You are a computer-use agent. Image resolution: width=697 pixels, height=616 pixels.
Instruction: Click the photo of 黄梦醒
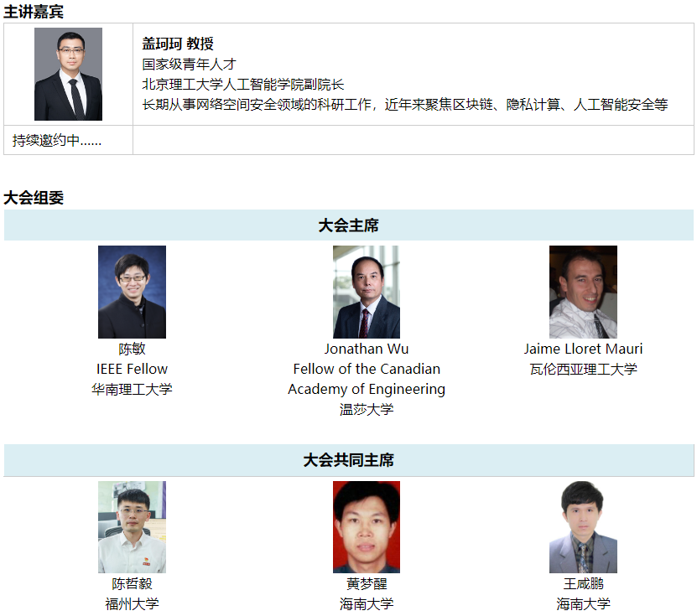pos(367,526)
